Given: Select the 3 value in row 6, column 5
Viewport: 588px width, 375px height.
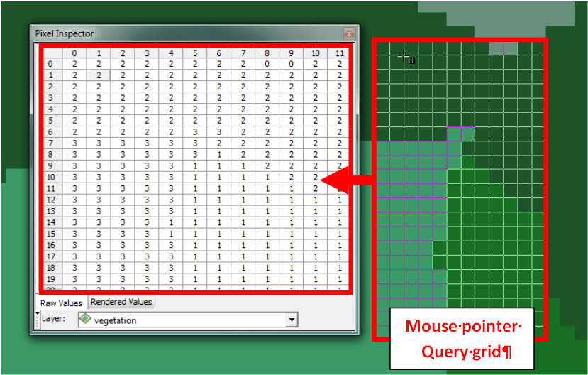Looking at the screenshot, I should (x=194, y=132).
